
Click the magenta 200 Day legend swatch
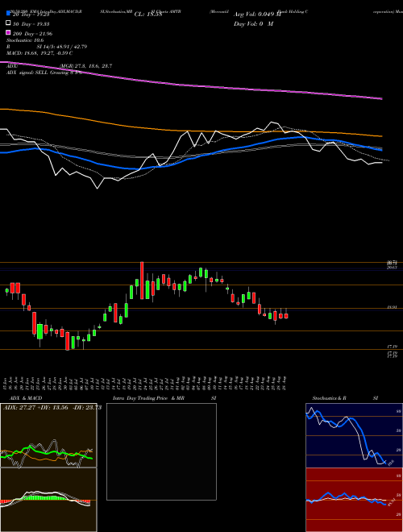tap(8, 32)
